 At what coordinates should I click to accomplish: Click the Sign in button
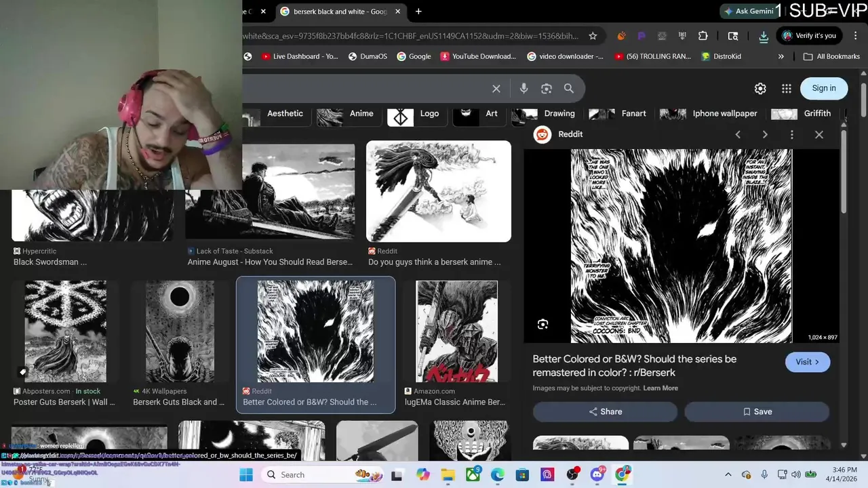pos(824,88)
